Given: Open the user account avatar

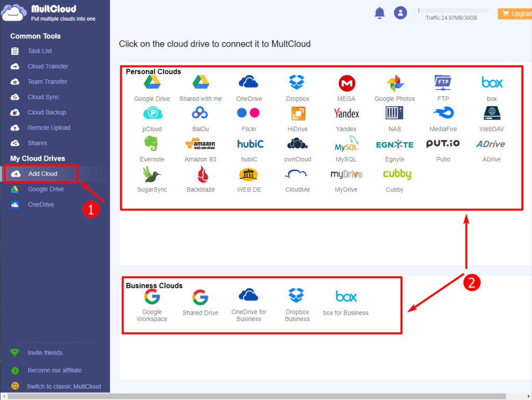Looking at the screenshot, I should [400, 14].
